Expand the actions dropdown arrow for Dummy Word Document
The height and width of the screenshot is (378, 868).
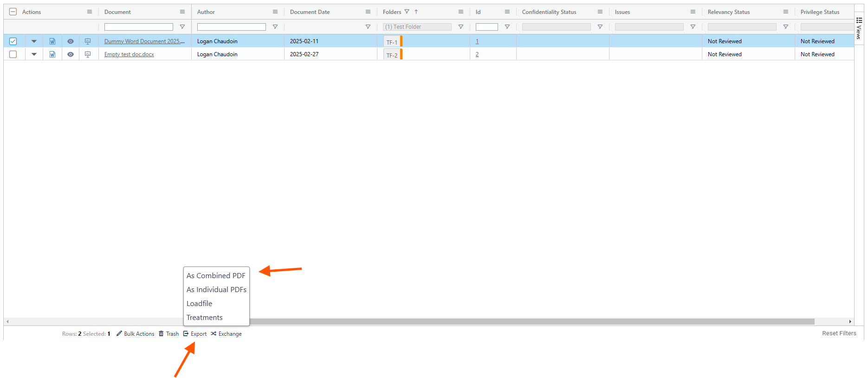[34, 41]
